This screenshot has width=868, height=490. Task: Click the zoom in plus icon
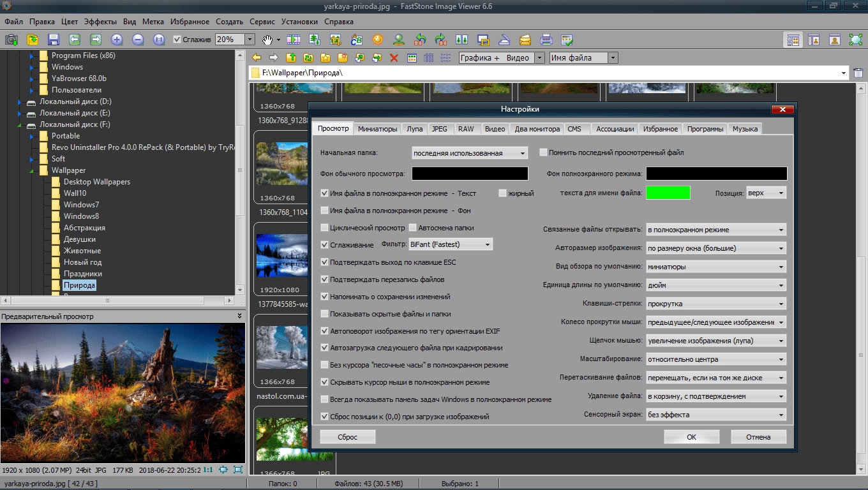117,40
